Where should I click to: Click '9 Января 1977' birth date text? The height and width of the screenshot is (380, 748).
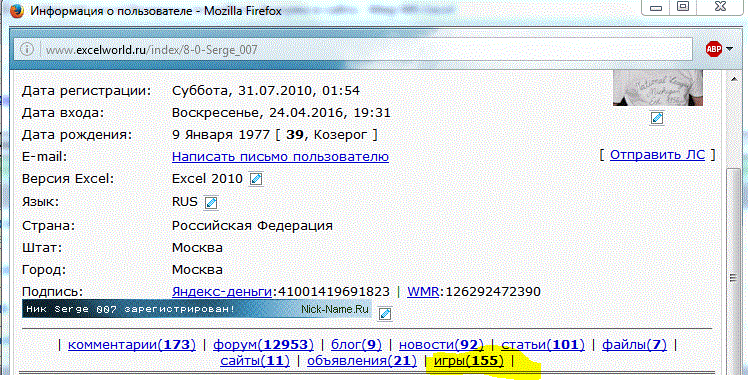point(221,135)
